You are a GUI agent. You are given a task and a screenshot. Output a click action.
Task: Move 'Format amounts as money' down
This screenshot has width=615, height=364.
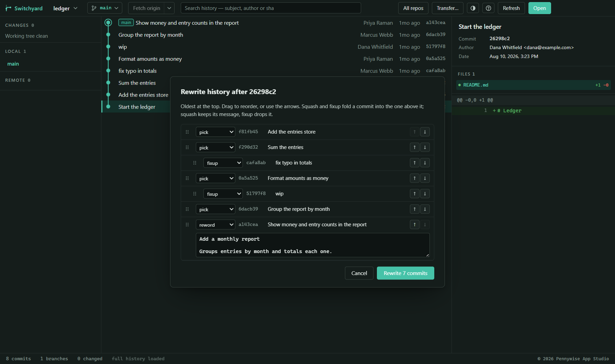tap(425, 178)
